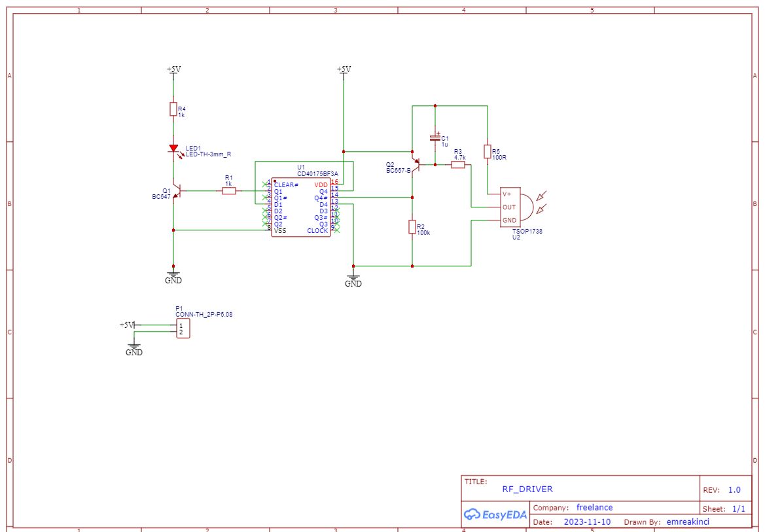Viewport: 765px width, 532px height.
Task: Click the REV 1.0 field
Action: (721, 489)
